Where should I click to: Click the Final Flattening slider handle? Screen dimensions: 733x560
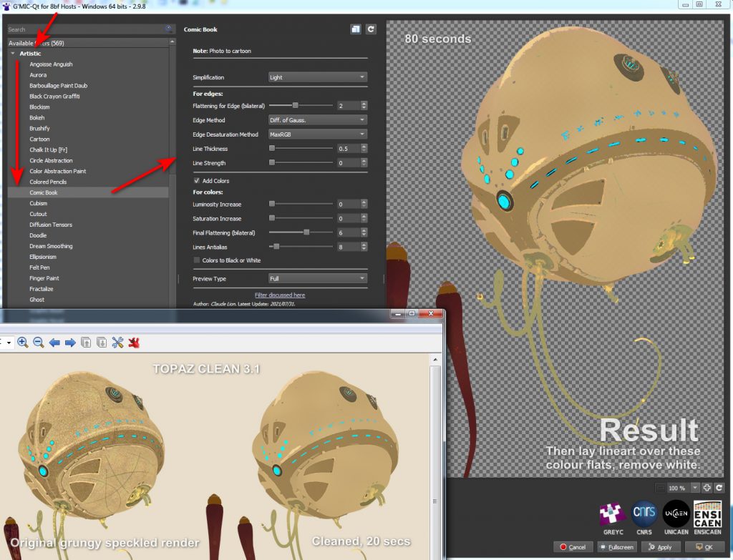pyautogui.click(x=306, y=232)
